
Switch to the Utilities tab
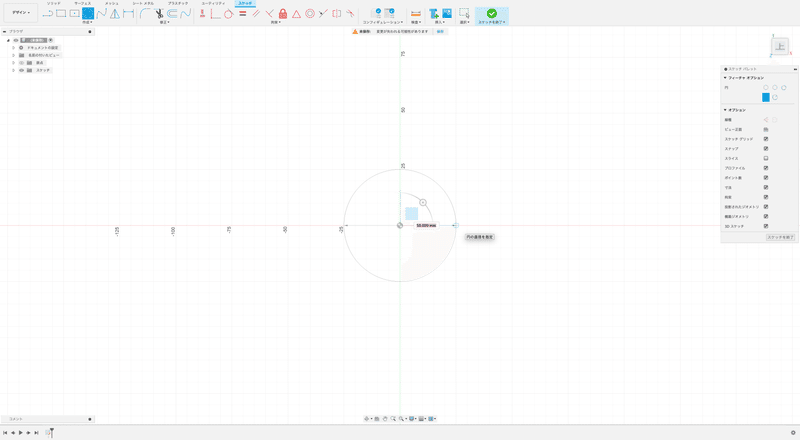[x=213, y=4]
